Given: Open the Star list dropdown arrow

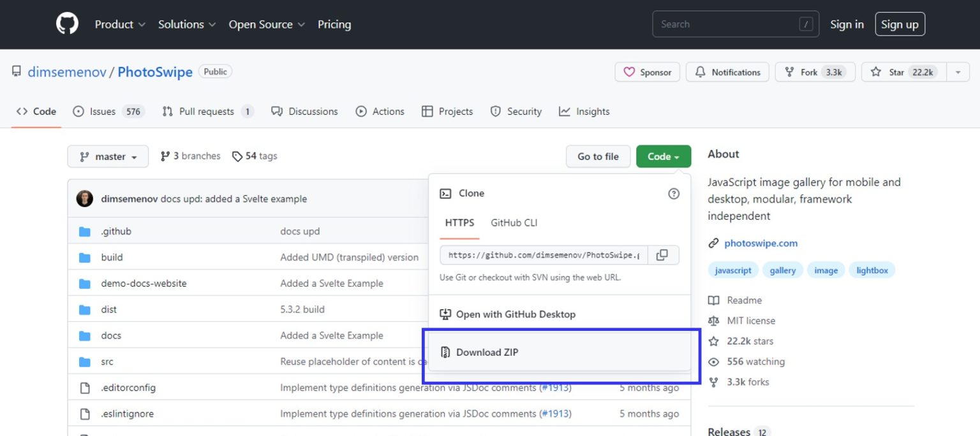Looking at the screenshot, I should click(x=958, y=72).
